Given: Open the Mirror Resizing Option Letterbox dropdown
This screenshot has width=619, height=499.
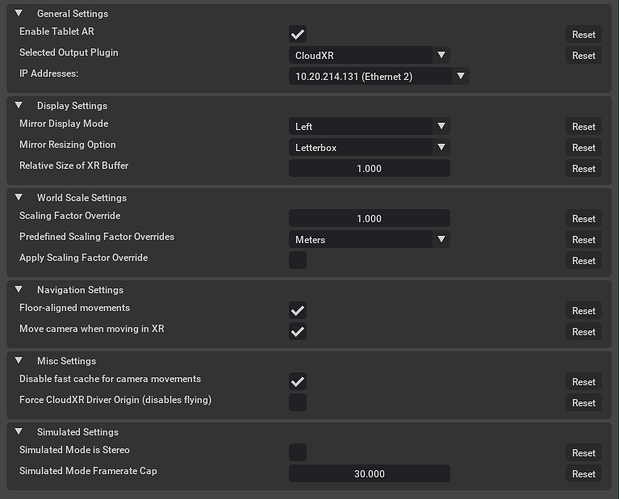Looking at the screenshot, I should click(369, 147).
